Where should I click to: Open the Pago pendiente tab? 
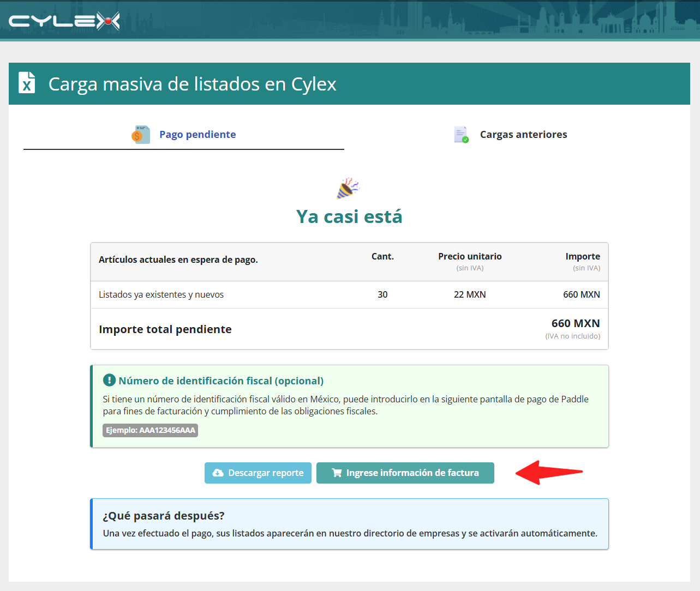[x=184, y=134]
